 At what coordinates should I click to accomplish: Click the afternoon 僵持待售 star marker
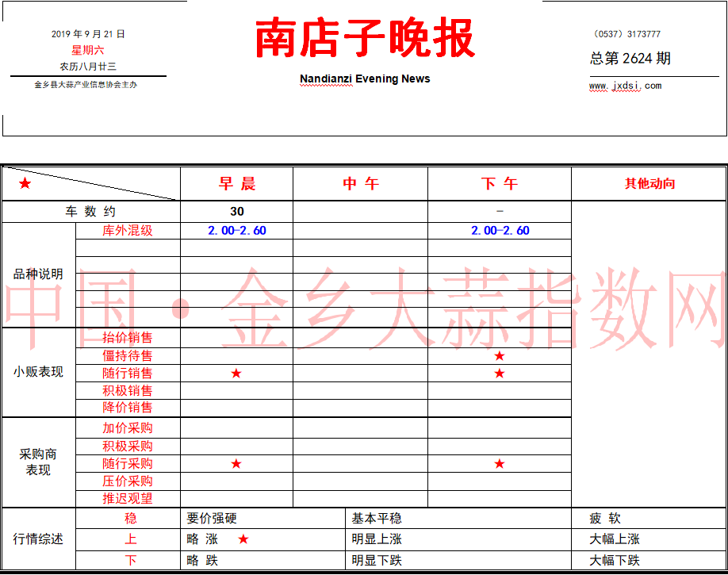click(x=500, y=356)
